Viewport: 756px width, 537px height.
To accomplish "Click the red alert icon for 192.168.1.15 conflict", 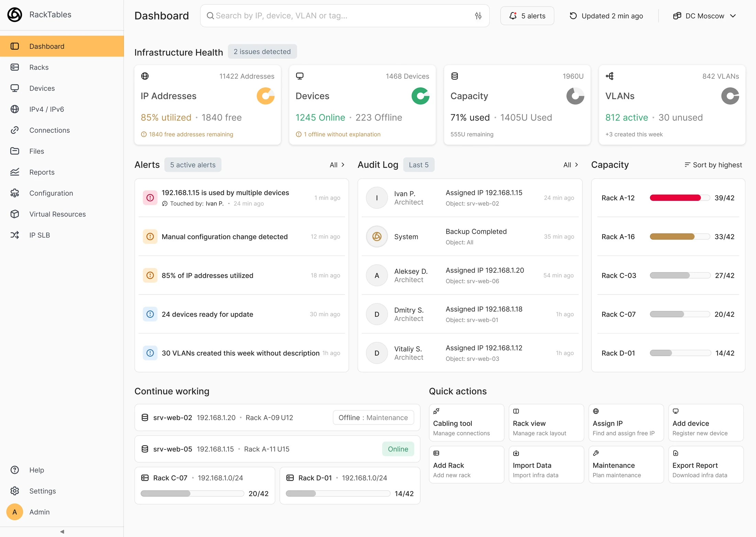I will click(x=150, y=197).
